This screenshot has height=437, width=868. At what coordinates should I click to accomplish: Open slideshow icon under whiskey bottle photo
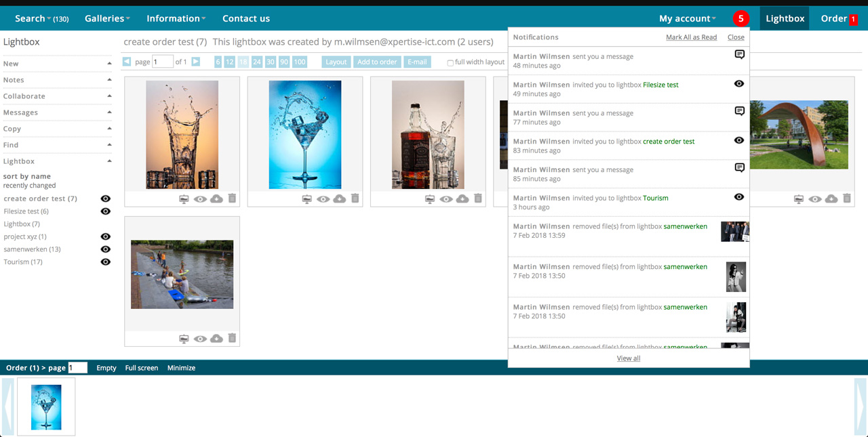click(x=429, y=199)
